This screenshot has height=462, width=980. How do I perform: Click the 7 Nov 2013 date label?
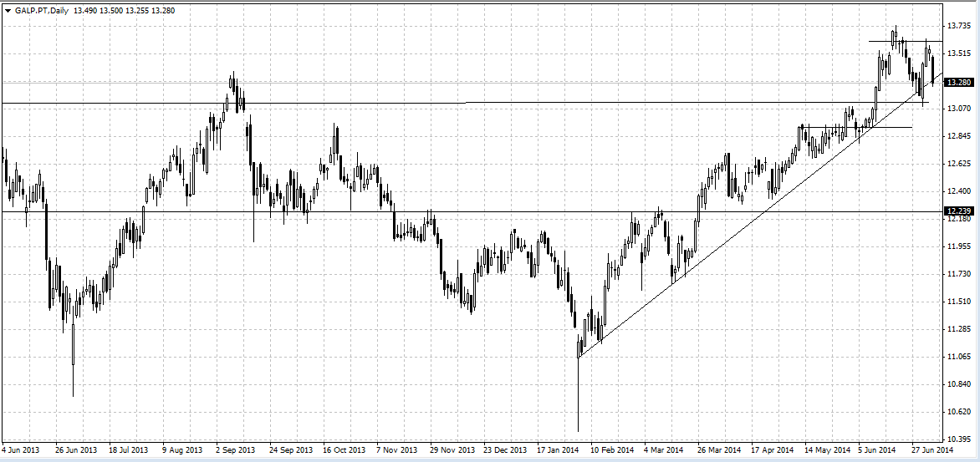click(x=398, y=449)
